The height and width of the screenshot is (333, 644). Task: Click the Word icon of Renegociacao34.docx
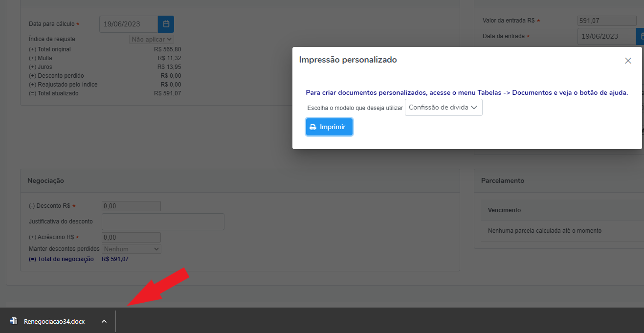tap(14, 321)
